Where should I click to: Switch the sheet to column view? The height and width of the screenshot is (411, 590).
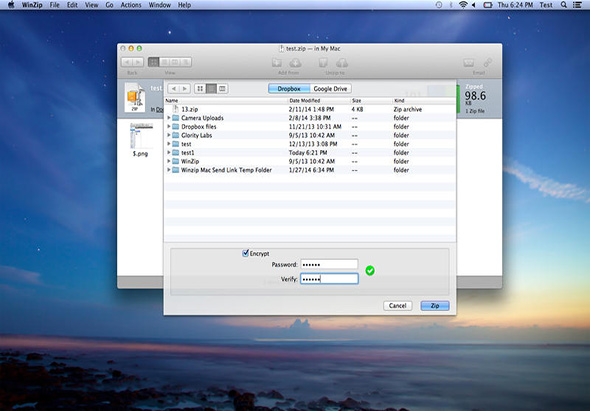click(222, 88)
